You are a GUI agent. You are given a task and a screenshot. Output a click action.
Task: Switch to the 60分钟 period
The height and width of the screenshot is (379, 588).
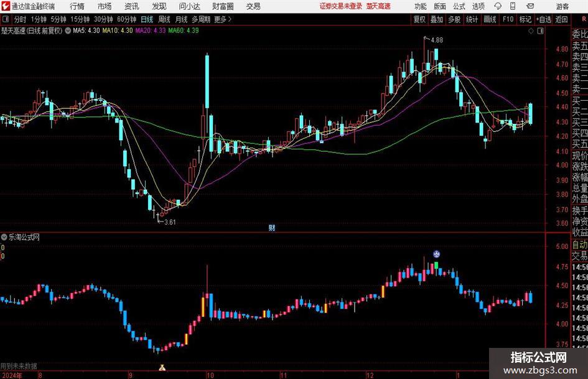tap(127, 19)
